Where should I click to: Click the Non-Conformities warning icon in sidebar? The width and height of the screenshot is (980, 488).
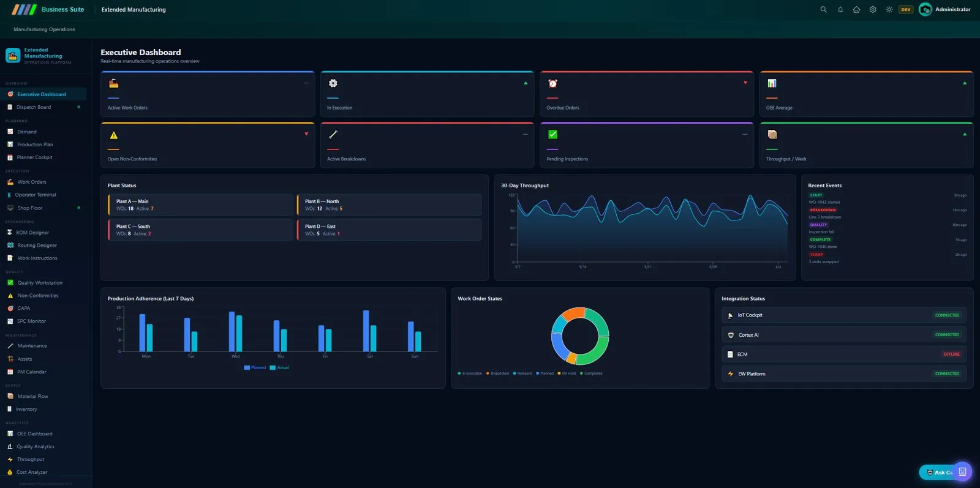[x=10, y=296]
